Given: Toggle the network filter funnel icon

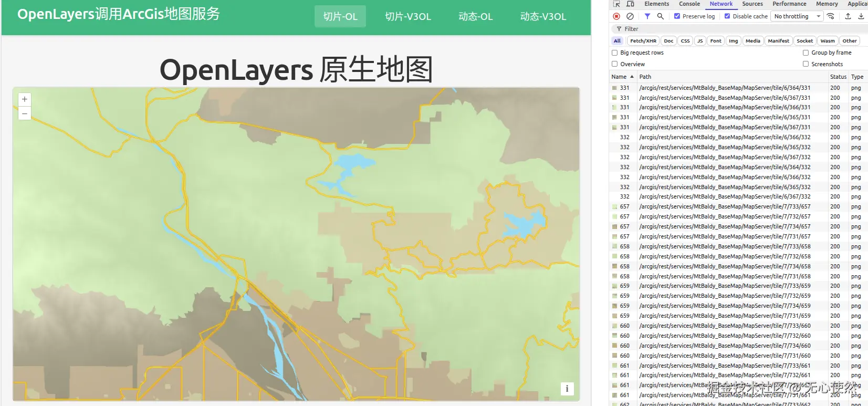Looking at the screenshot, I should coord(647,16).
